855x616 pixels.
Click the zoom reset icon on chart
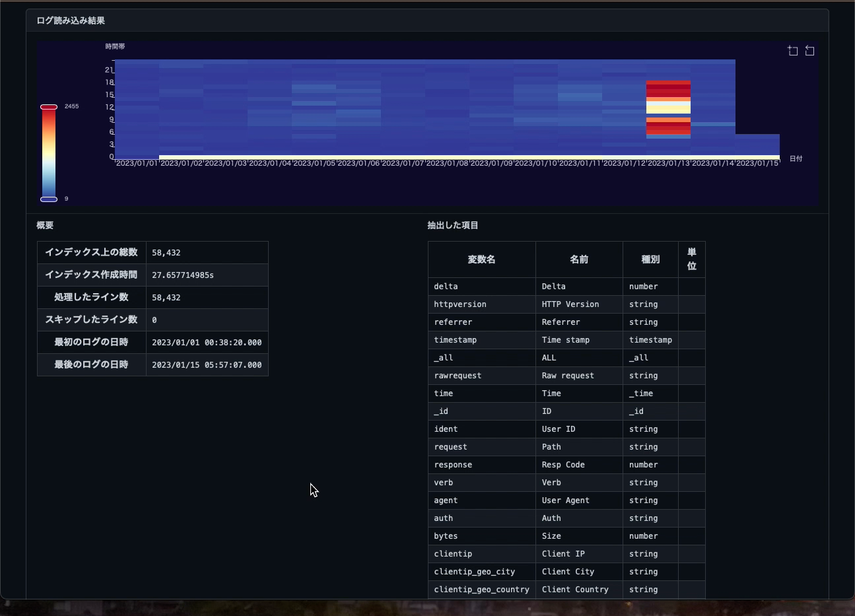[809, 51]
